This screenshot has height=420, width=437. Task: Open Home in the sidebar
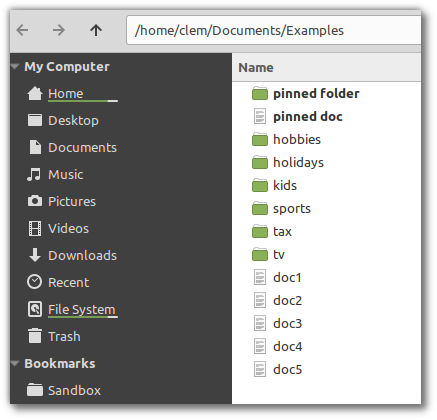click(66, 94)
